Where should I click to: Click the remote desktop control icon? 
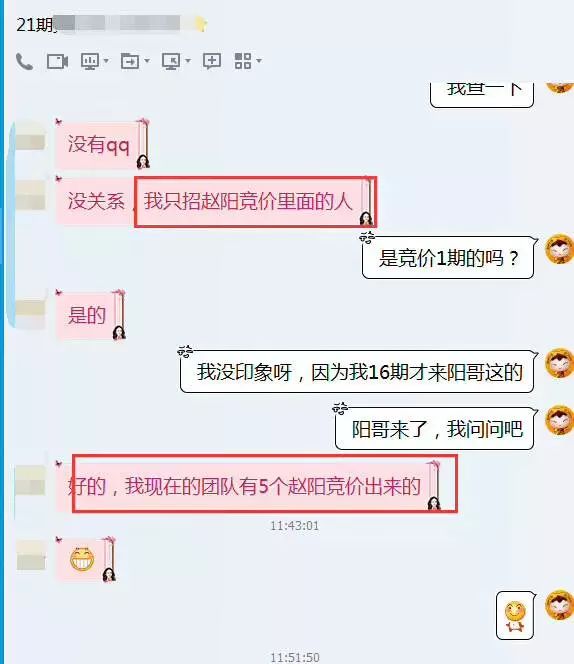point(171,61)
